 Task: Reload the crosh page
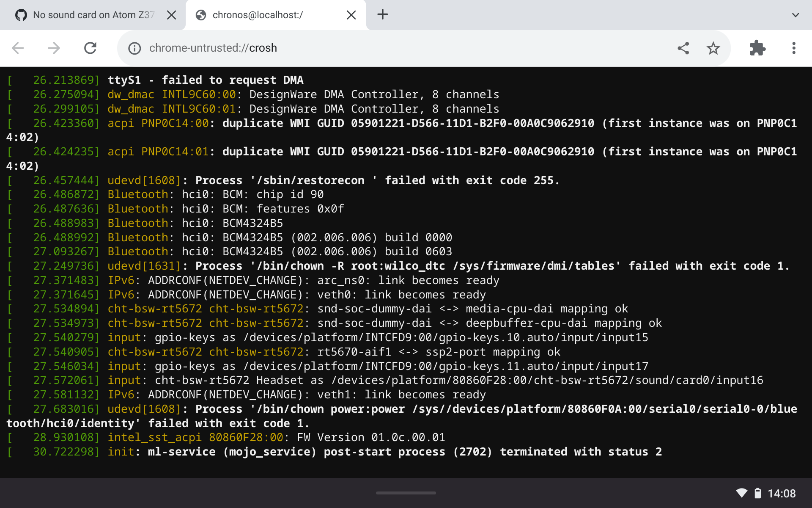[90, 48]
